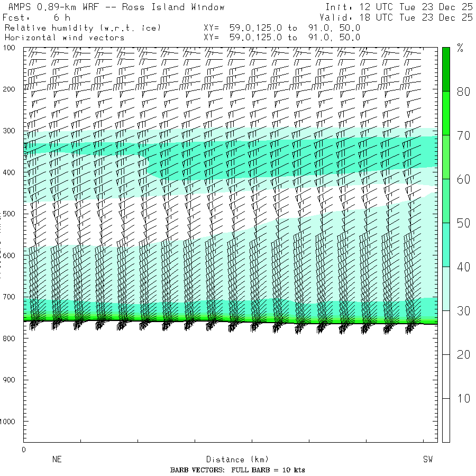Select the 10 tick label on the colorbar
The image size is (476, 476).
[x=463, y=398]
